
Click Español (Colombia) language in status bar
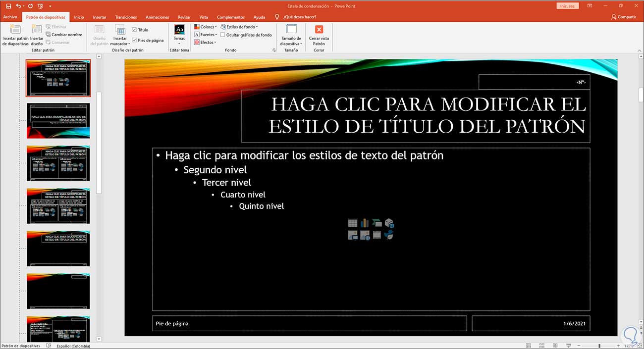point(73,346)
